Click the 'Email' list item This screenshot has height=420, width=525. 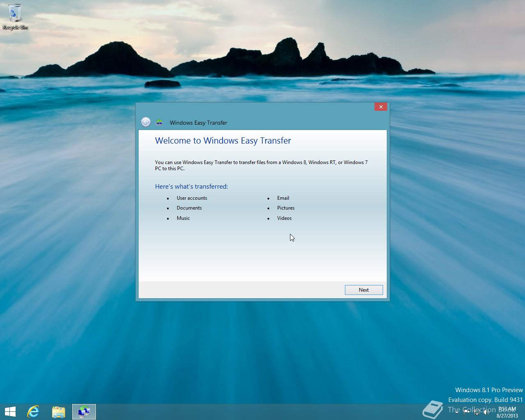pos(283,198)
